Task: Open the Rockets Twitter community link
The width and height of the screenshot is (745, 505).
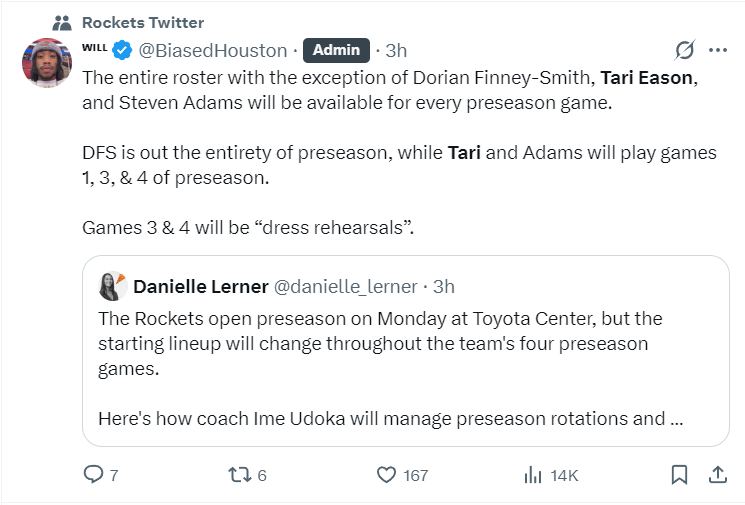Action: click(x=143, y=22)
